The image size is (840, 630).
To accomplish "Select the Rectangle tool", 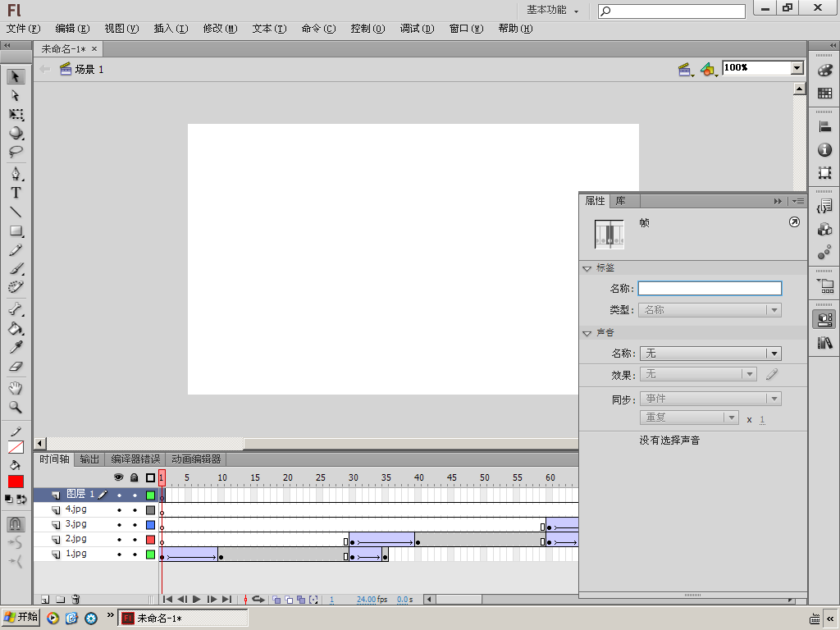I will click(16, 231).
